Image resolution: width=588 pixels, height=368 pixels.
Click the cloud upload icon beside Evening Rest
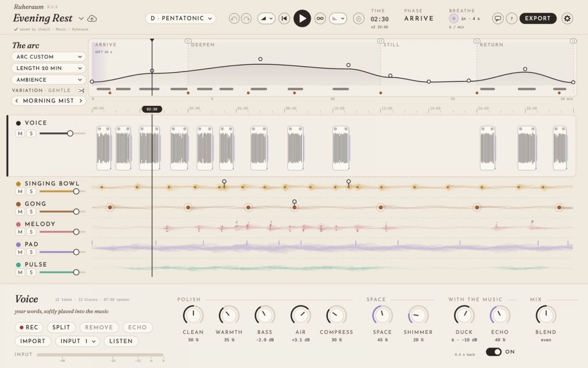pyautogui.click(x=92, y=19)
